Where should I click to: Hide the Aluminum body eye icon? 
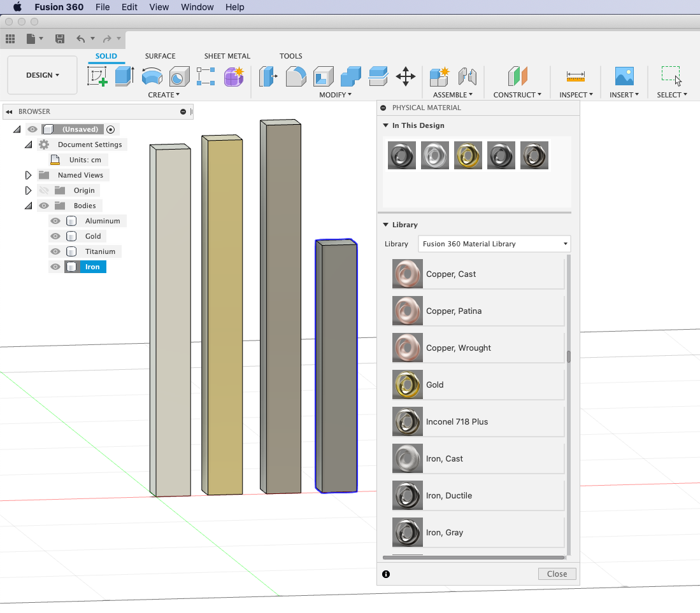[55, 221]
